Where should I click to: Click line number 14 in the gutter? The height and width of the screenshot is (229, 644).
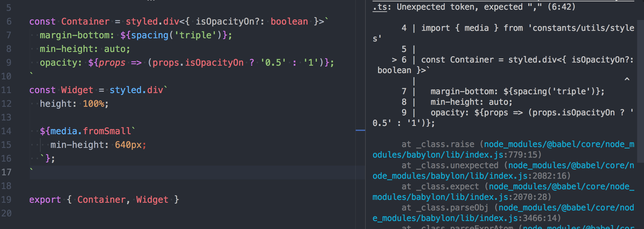point(6,131)
